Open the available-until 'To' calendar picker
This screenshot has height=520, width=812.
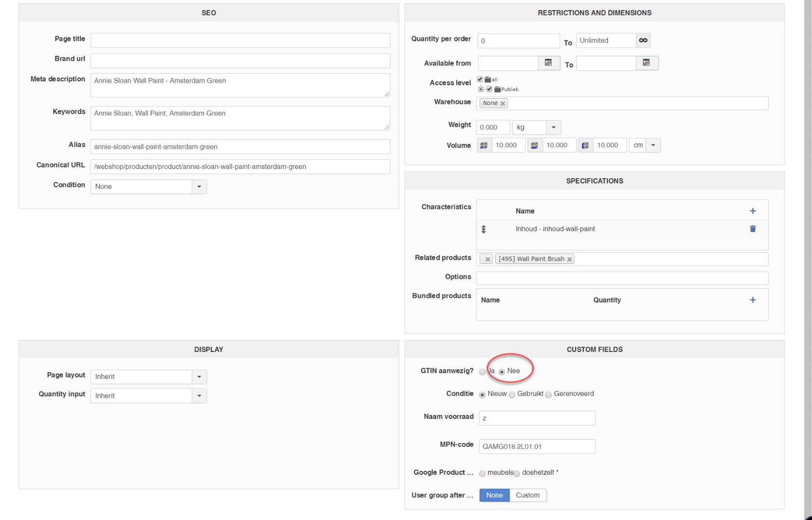pyautogui.click(x=646, y=63)
